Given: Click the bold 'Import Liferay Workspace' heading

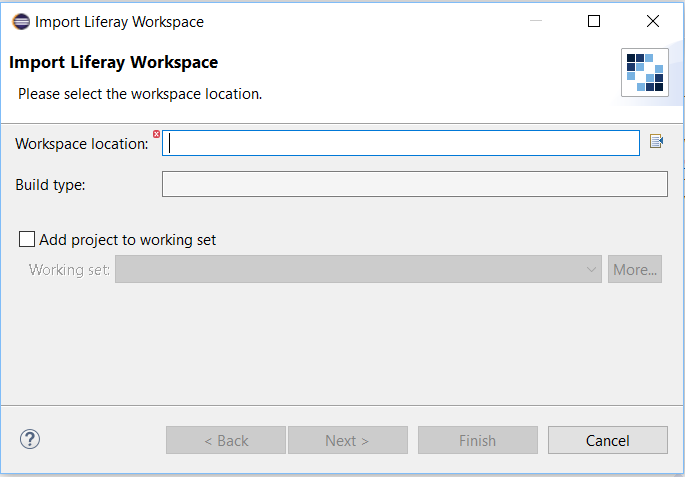Looking at the screenshot, I should coord(114,62).
